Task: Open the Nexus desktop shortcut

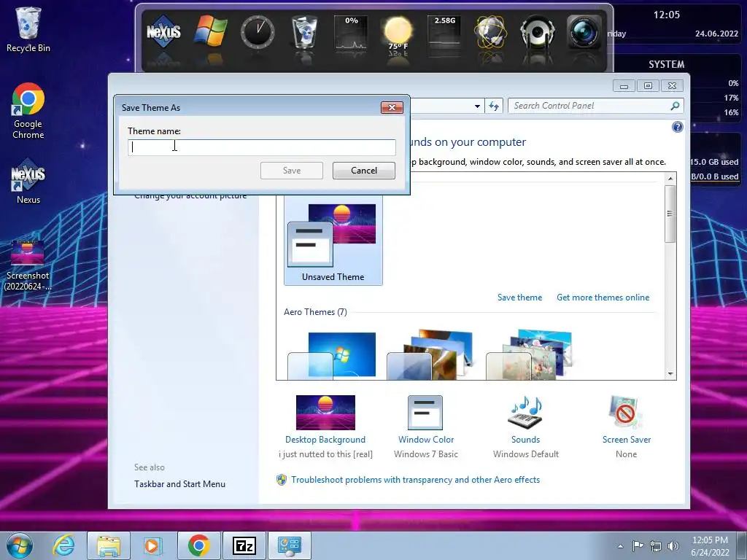Action: [28, 182]
